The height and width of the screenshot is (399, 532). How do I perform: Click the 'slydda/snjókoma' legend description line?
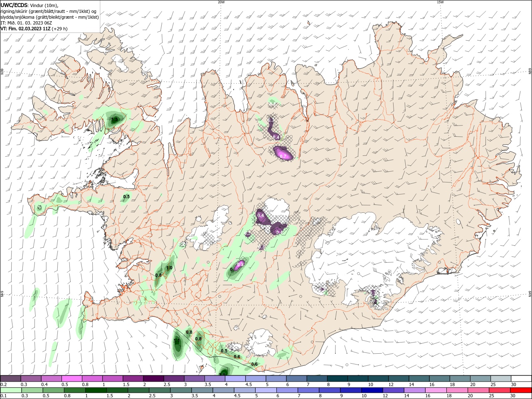coord(49,17)
